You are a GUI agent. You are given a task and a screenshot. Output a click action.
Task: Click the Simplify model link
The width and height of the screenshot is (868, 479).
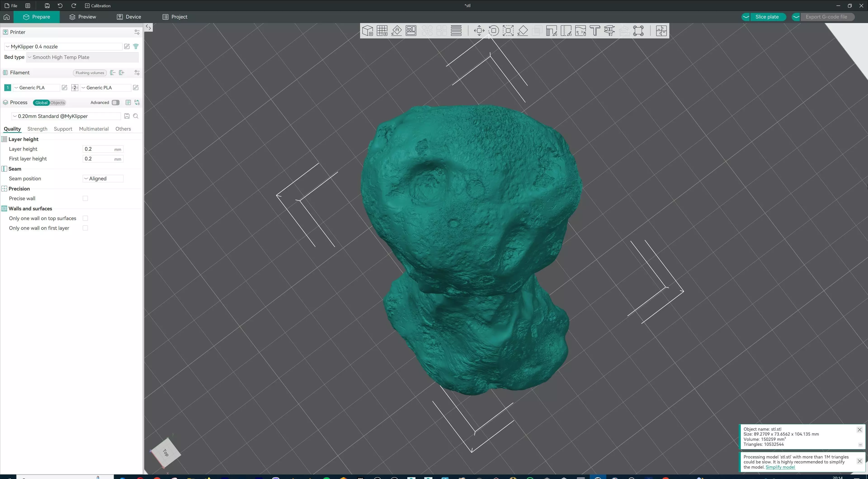pyautogui.click(x=780, y=467)
